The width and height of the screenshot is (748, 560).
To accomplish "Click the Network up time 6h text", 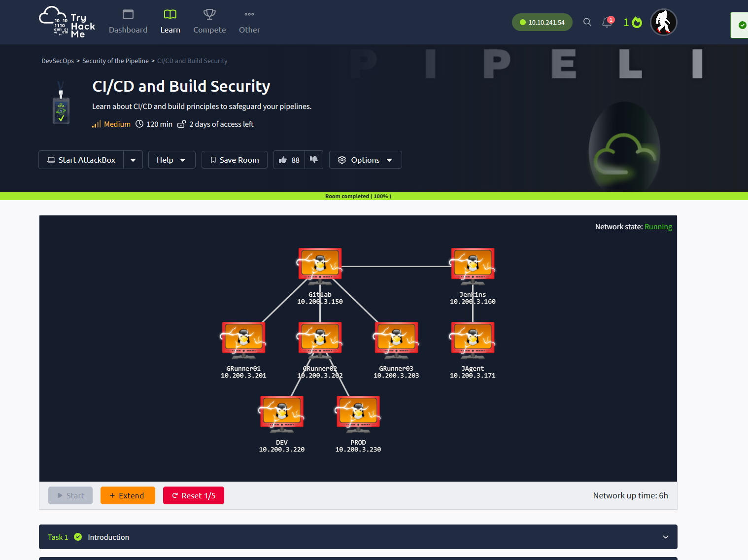I will 631,495.
